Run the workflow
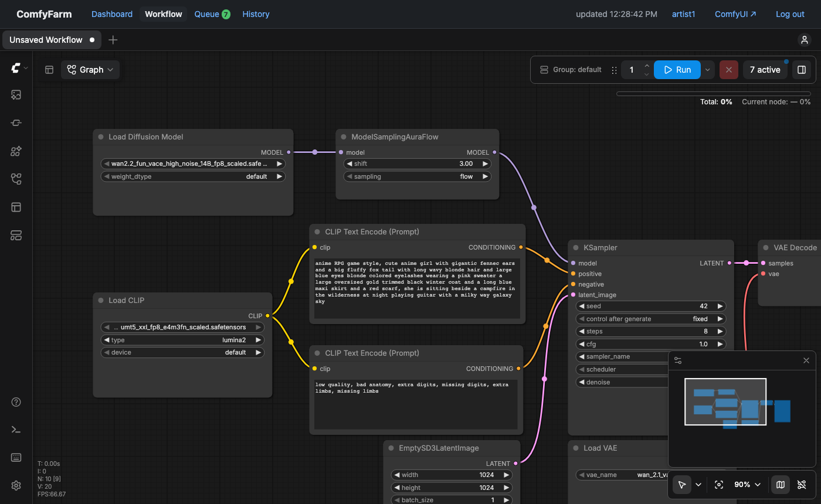 coord(677,70)
